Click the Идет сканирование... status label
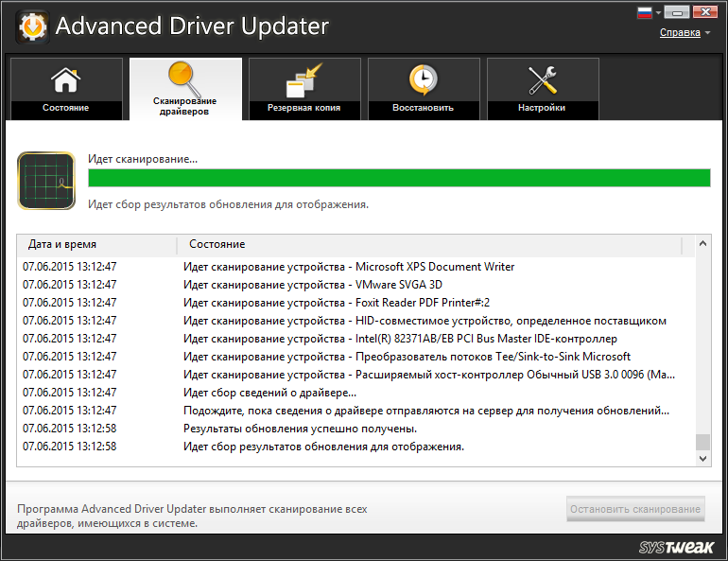This screenshot has height=561, width=728. 143,159
